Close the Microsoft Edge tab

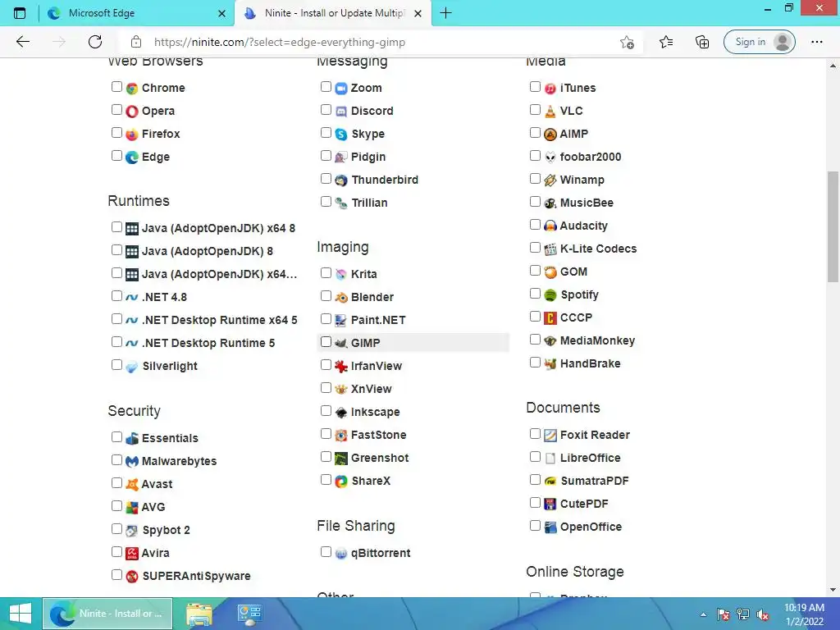coord(221,13)
